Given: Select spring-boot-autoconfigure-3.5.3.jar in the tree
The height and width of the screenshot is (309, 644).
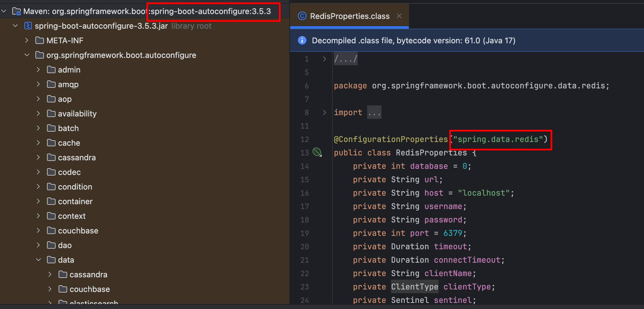Looking at the screenshot, I should click(145, 26).
